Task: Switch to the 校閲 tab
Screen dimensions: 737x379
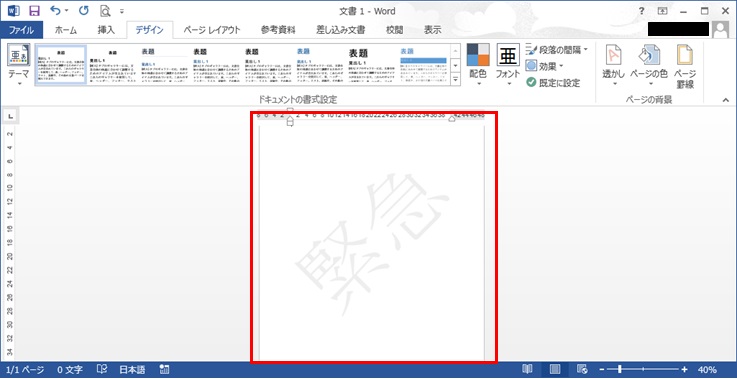Action: (394, 30)
